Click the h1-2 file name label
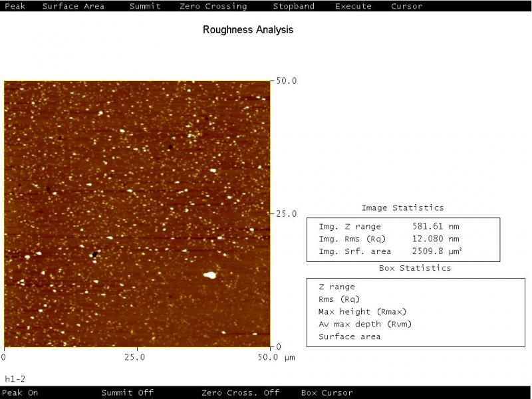Screen dimensions: 532x399 click(x=15, y=379)
